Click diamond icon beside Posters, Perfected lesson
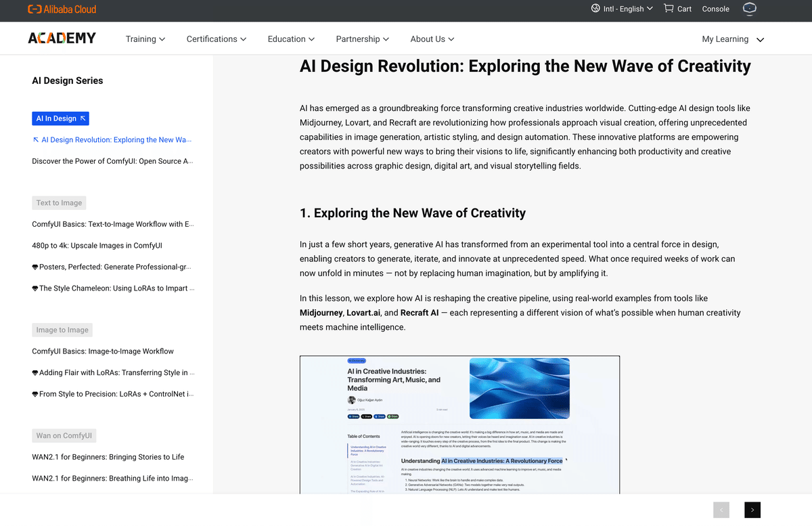 tap(35, 267)
